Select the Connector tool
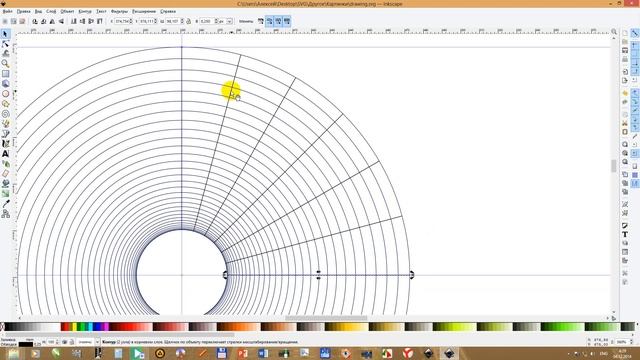Viewport: 640px width, 360px height. 5,214
